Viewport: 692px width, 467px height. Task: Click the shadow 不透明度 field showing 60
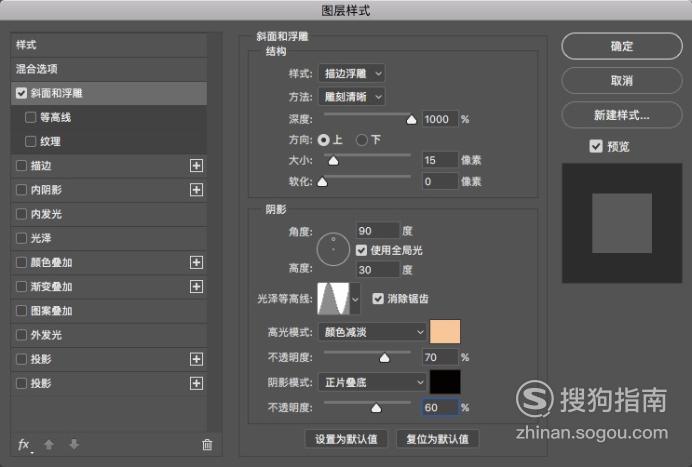(440, 407)
